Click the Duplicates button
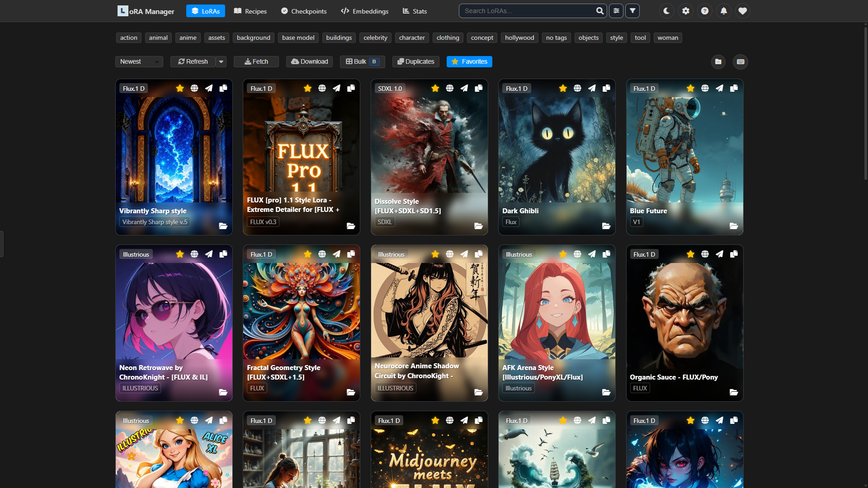Image resolution: width=868 pixels, height=488 pixels. [x=416, y=61]
